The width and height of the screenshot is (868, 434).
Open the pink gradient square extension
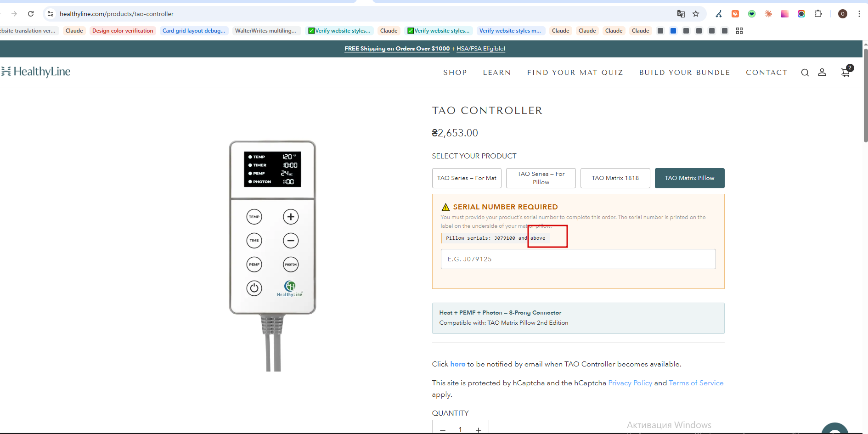coord(785,14)
